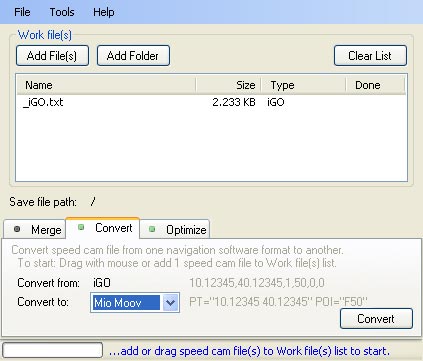Switch to the Optimize tab

click(x=175, y=229)
